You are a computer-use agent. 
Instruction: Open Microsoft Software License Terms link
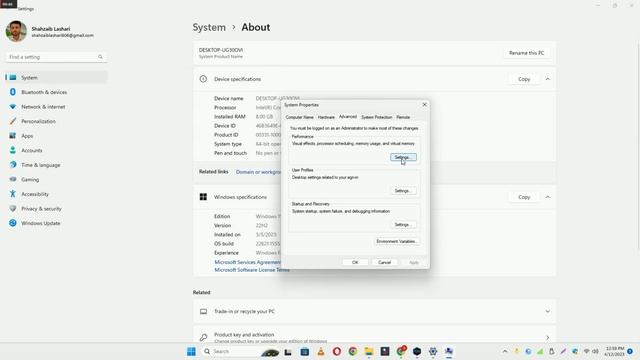(252, 270)
